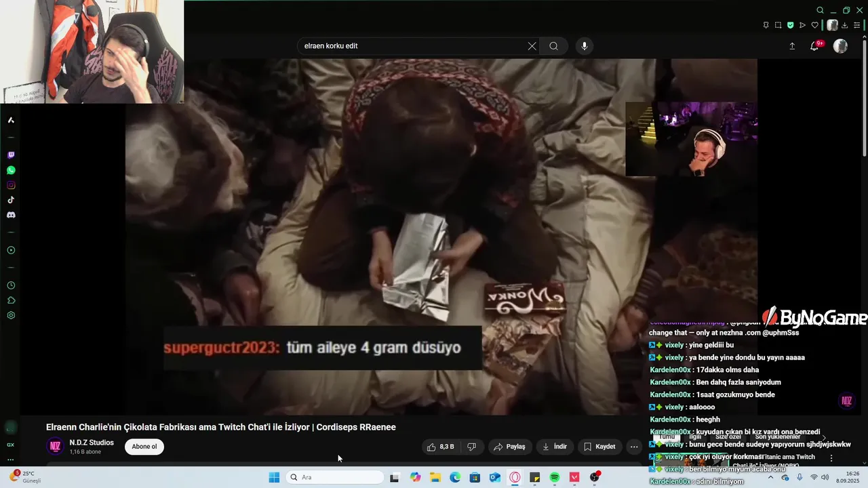The image size is (868, 488).
Task: Open the video's more actions menu
Action: click(x=634, y=447)
